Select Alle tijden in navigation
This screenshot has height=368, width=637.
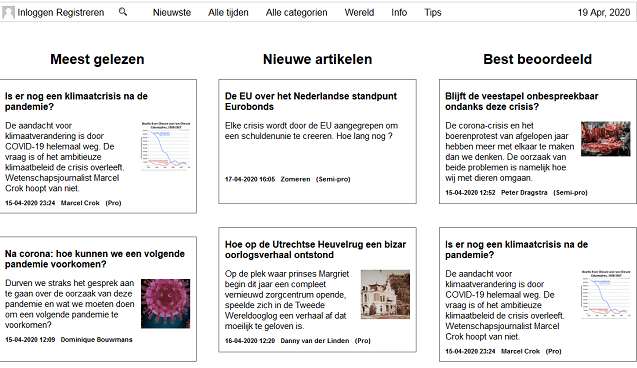[228, 13]
